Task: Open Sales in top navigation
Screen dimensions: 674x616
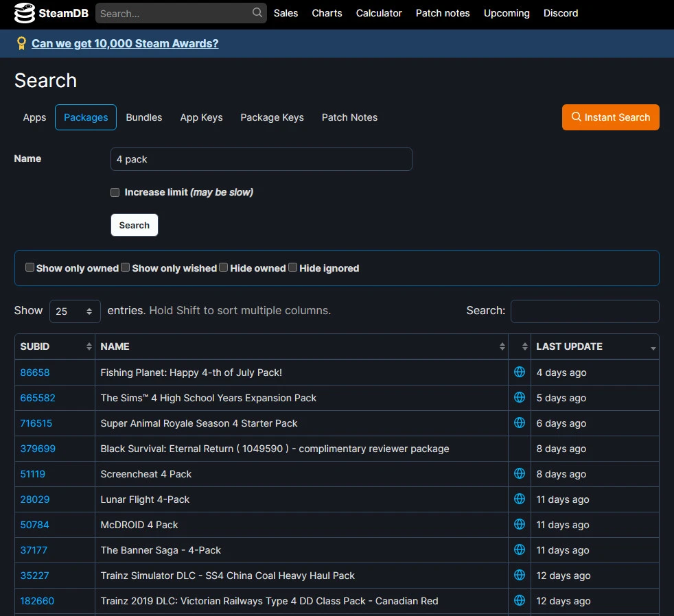Action: (x=286, y=13)
